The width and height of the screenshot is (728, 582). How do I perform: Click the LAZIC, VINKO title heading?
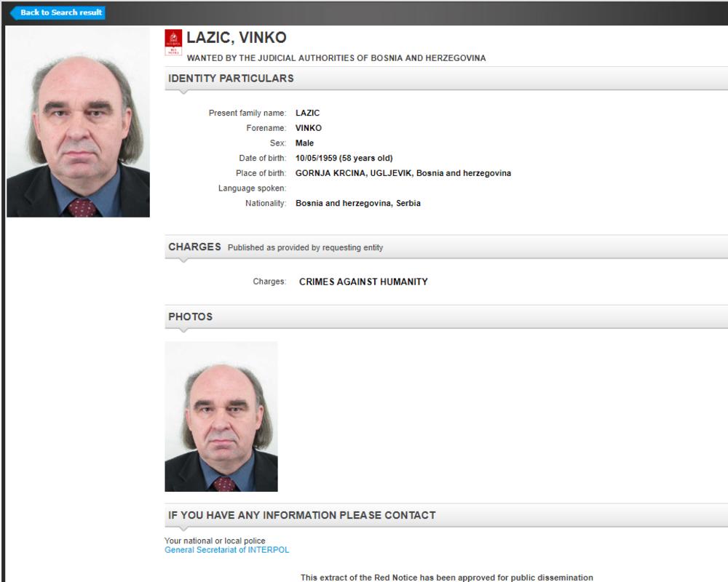[237, 38]
